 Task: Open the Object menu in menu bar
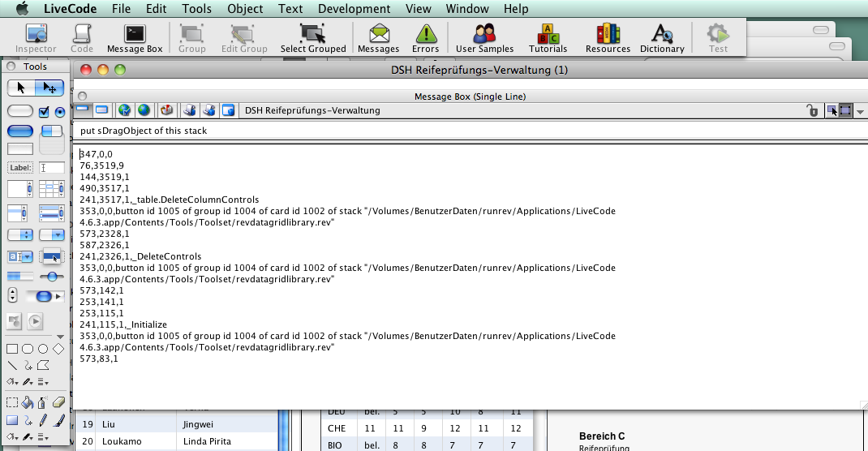[x=244, y=9]
